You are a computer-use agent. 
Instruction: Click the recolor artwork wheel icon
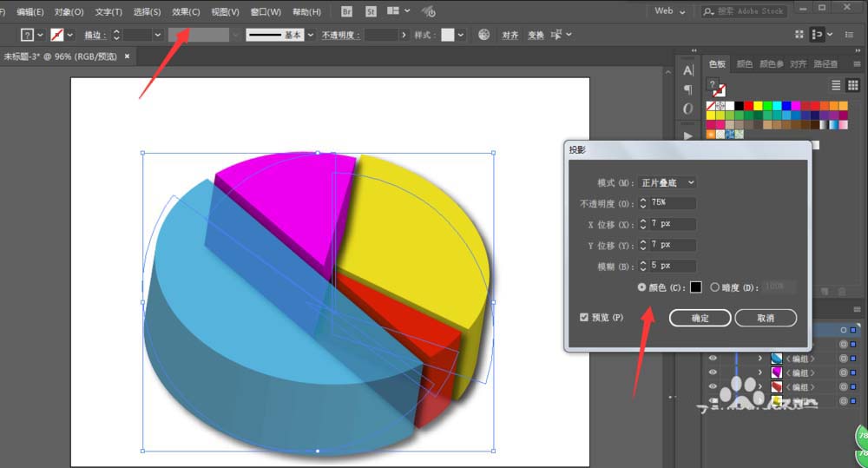point(483,35)
